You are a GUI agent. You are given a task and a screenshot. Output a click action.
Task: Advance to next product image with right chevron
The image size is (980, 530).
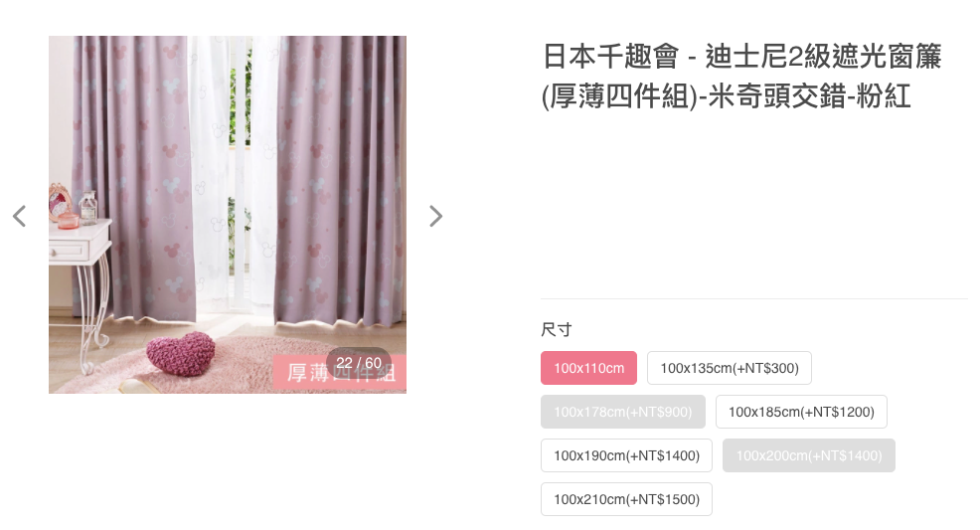(435, 216)
